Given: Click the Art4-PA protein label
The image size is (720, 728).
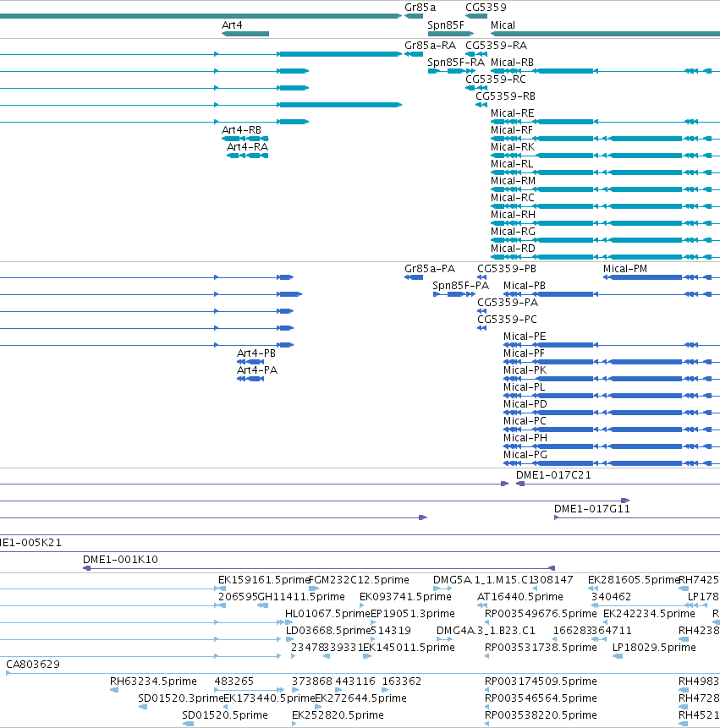Looking at the screenshot, I should [257, 370].
